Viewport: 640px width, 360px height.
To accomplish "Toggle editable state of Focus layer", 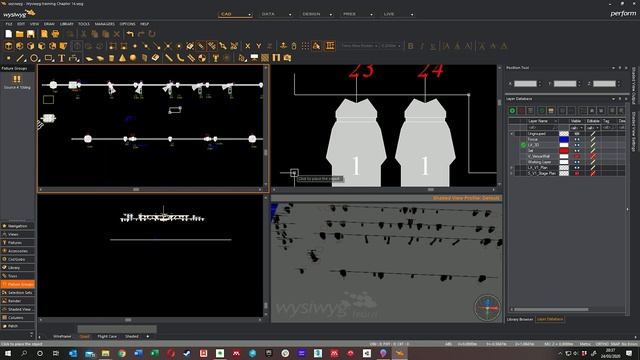I will (x=593, y=139).
